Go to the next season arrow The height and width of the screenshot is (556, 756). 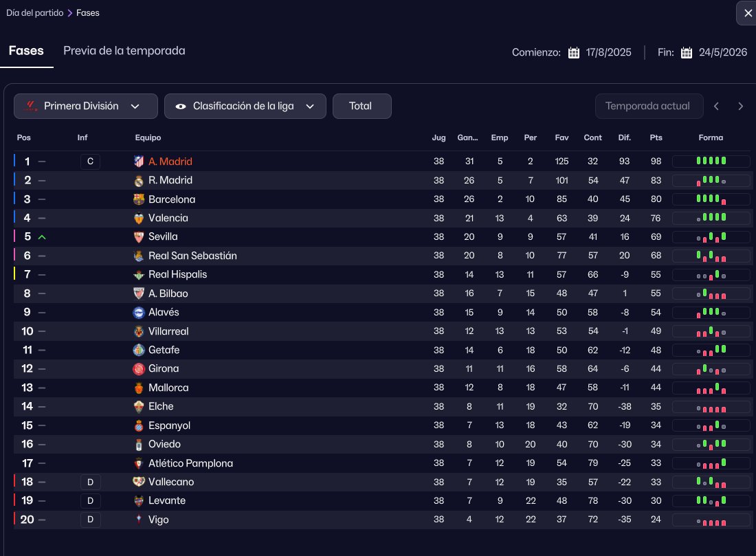(x=740, y=107)
